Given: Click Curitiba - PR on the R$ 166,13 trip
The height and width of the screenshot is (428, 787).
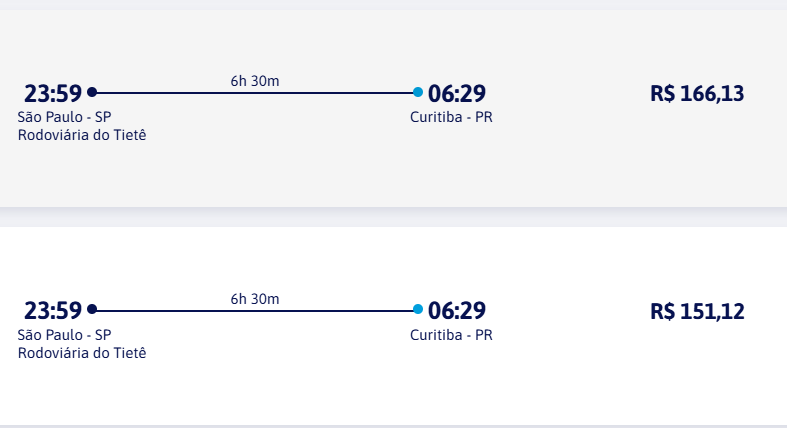Looking at the screenshot, I should [x=451, y=117].
